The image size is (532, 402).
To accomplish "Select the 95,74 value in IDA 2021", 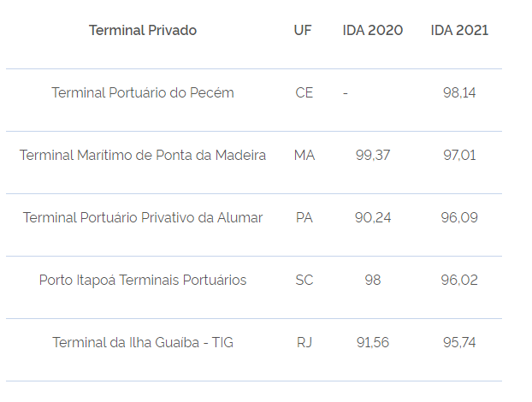I will pyautogui.click(x=459, y=342).
